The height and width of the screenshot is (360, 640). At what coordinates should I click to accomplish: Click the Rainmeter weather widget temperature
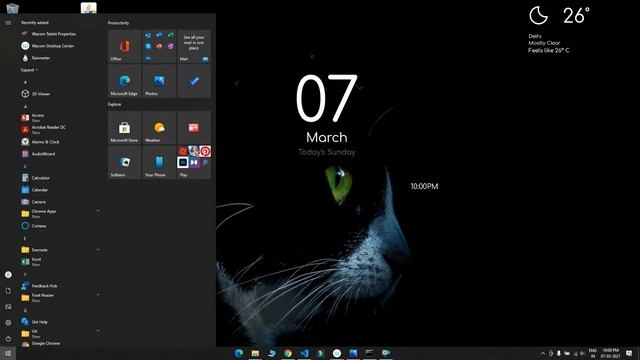(576, 16)
